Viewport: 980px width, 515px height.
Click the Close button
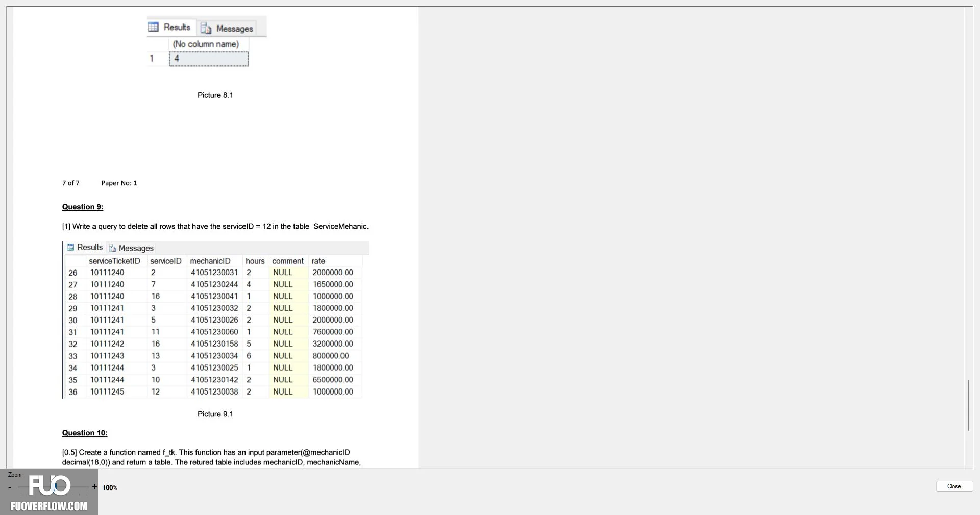954,486
